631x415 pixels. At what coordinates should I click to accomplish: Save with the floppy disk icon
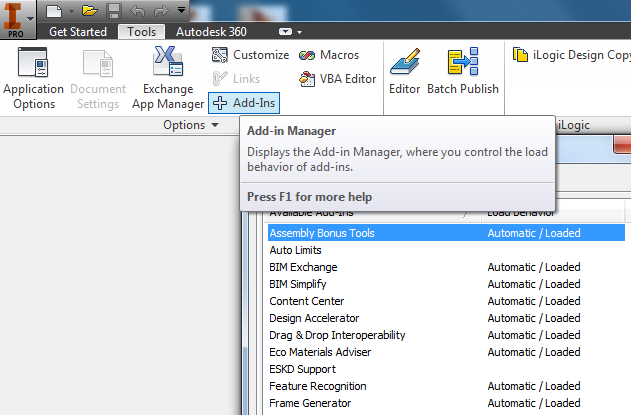(114, 11)
